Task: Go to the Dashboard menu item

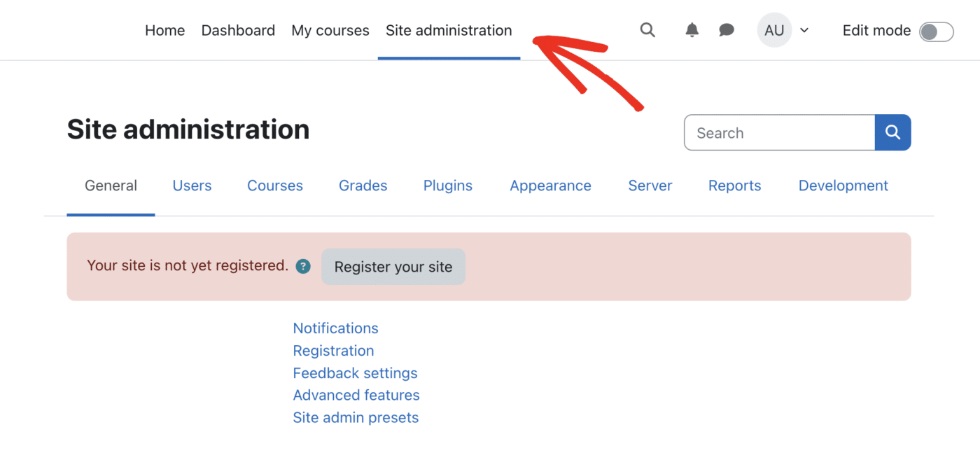Action: pos(238,30)
